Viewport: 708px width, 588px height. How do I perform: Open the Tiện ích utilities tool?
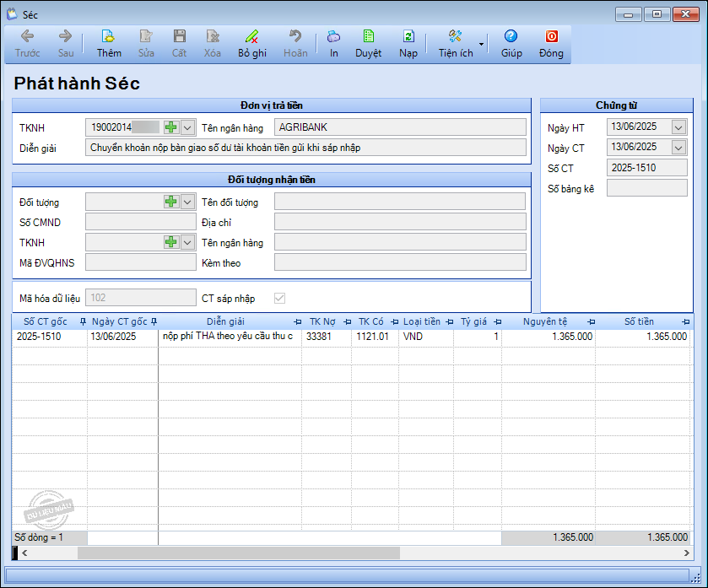pyautogui.click(x=456, y=44)
